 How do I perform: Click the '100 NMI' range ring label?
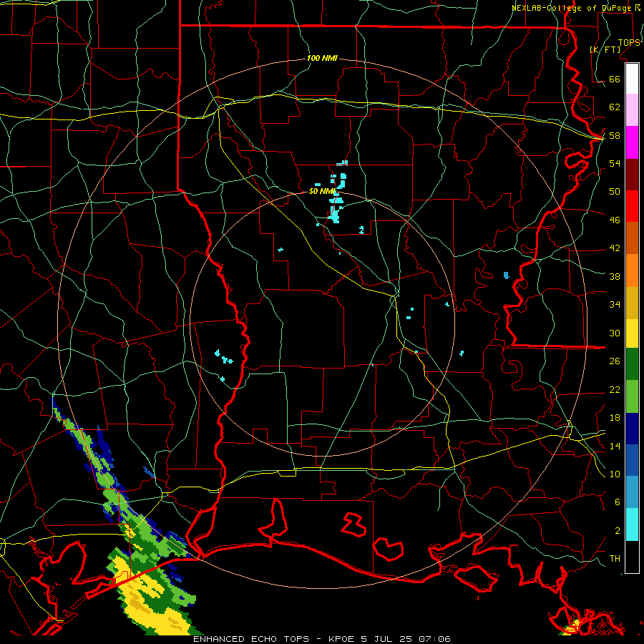pyautogui.click(x=322, y=58)
